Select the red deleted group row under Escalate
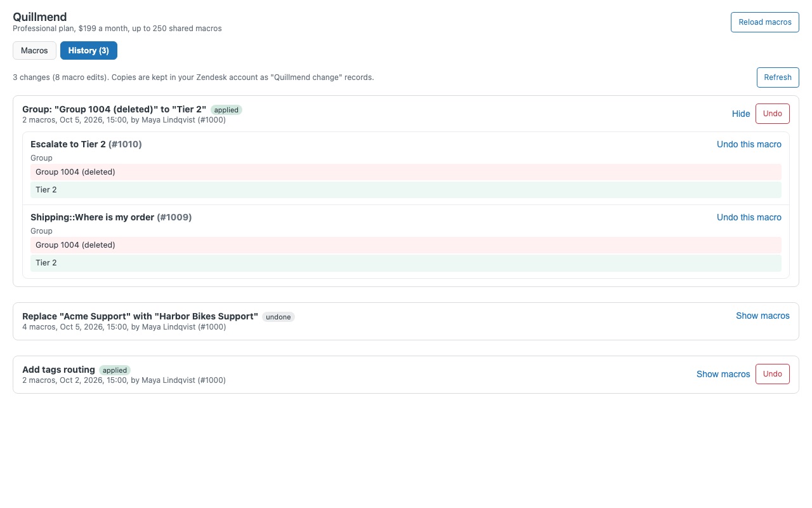Image resolution: width=812 pixels, height=508 pixels. (x=406, y=172)
